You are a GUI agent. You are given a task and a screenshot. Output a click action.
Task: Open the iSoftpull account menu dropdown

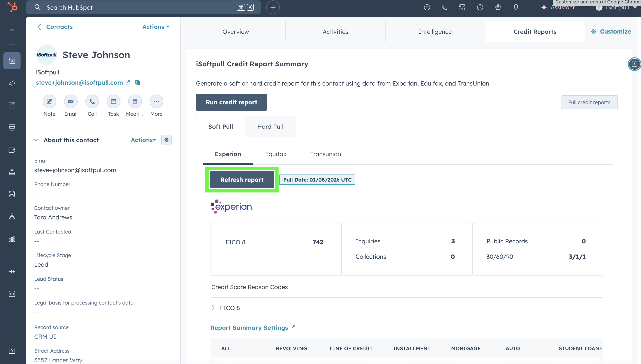point(617,8)
